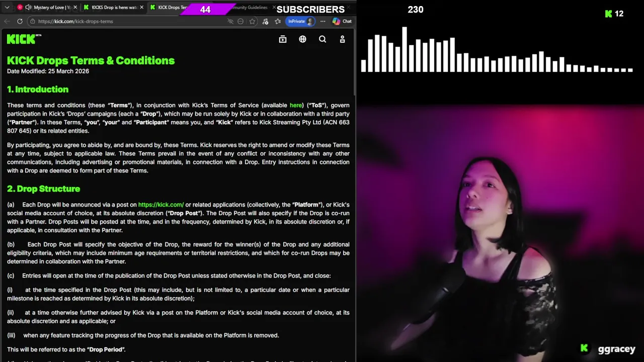View site information lock icon
The height and width of the screenshot is (362, 644).
(32, 21)
